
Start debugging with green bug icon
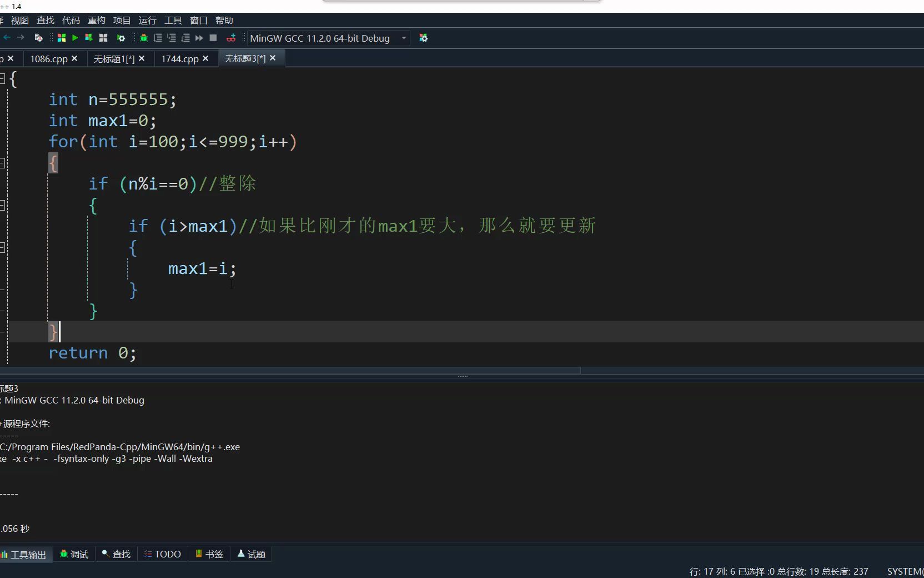(x=144, y=38)
